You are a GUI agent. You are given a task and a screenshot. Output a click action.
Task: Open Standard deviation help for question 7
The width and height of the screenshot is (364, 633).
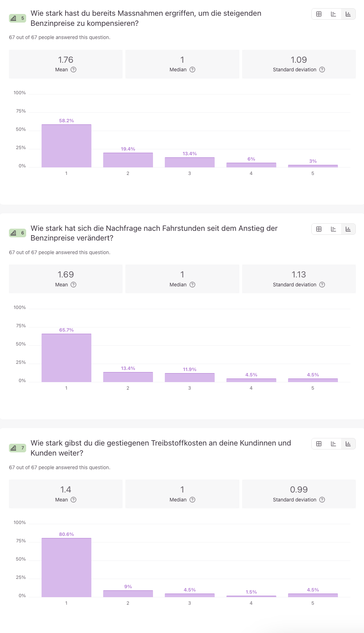(322, 500)
